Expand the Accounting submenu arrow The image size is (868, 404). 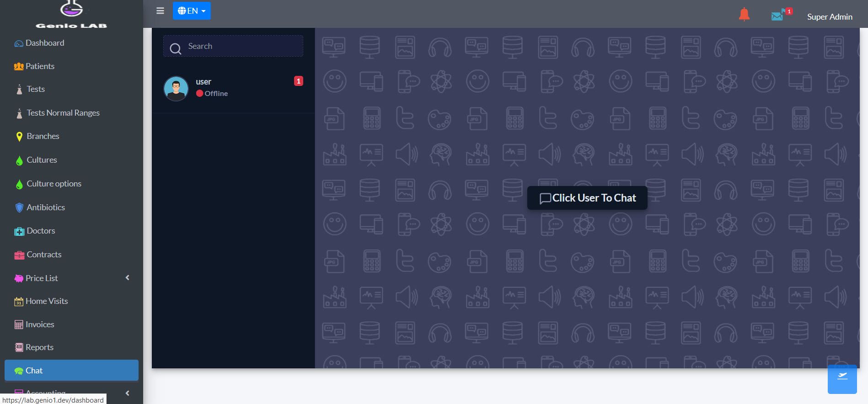128,393
